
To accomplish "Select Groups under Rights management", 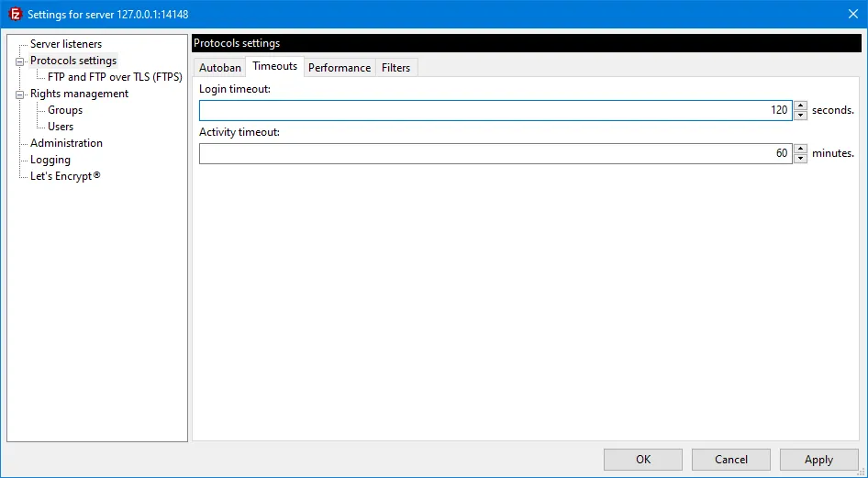I will (65, 110).
